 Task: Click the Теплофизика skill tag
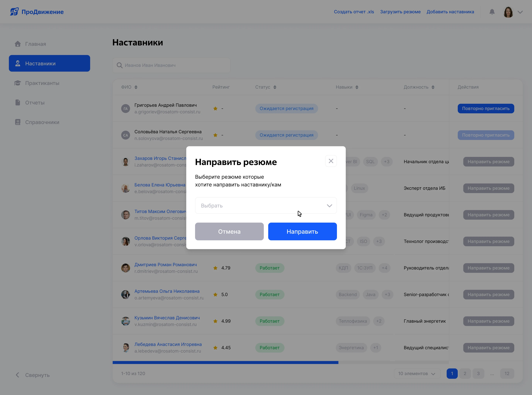(353, 321)
